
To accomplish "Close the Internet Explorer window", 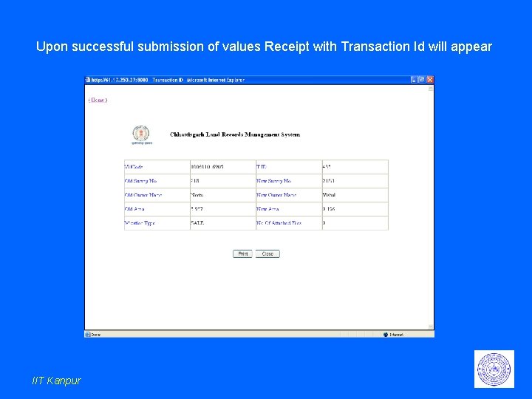I will (430, 80).
